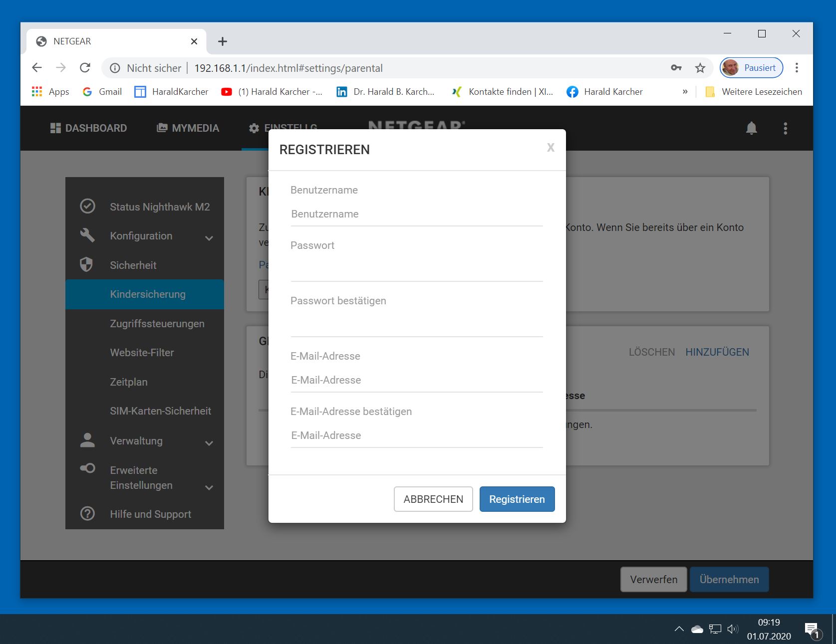Open the volume speaker icon in tray
Viewport: 836px width, 644px height.
(x=732, y=629)
